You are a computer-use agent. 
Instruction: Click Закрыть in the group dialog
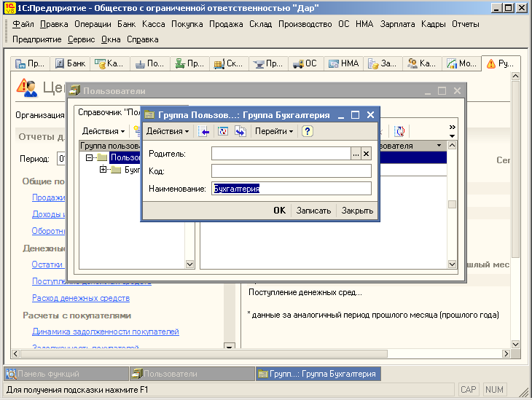pyautogui.click(x=357, y=211)
